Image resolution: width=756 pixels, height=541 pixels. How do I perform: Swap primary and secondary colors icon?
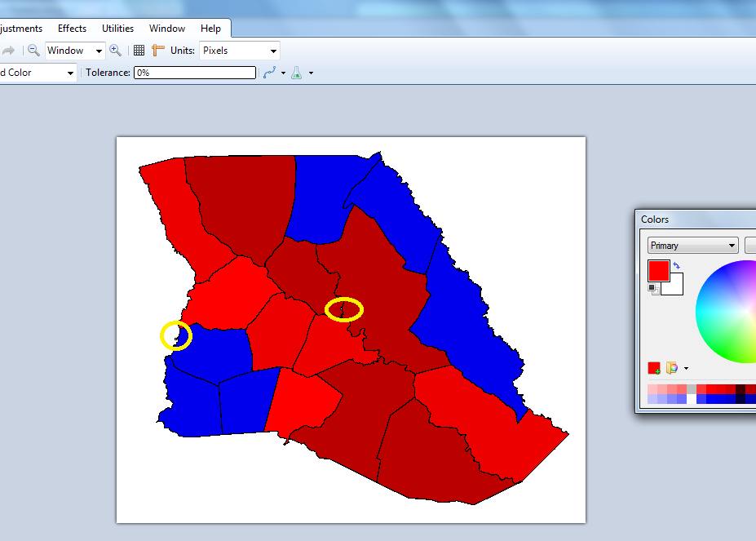(x=676, y=265)
